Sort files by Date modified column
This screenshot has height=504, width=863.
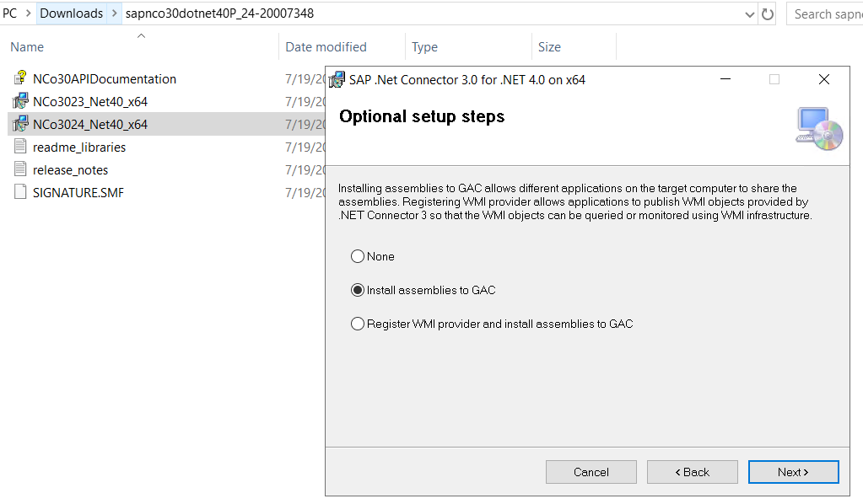(326, 47)
